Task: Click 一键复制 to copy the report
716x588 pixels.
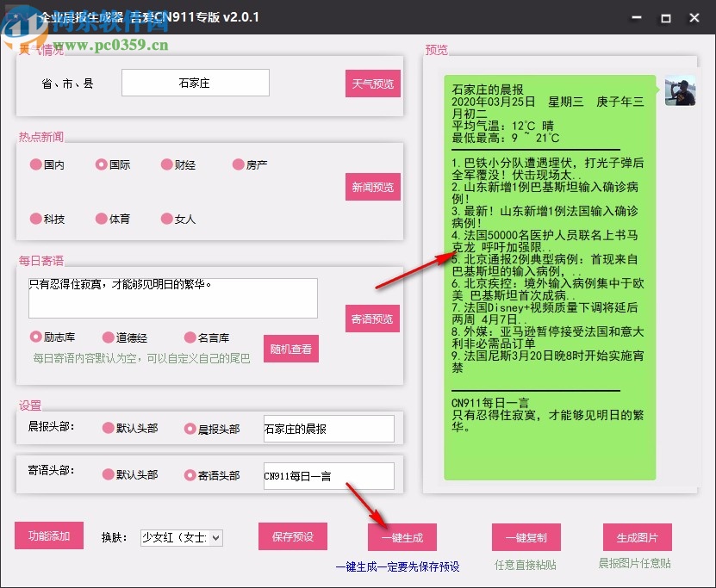Action: click(x=526, y=535)
